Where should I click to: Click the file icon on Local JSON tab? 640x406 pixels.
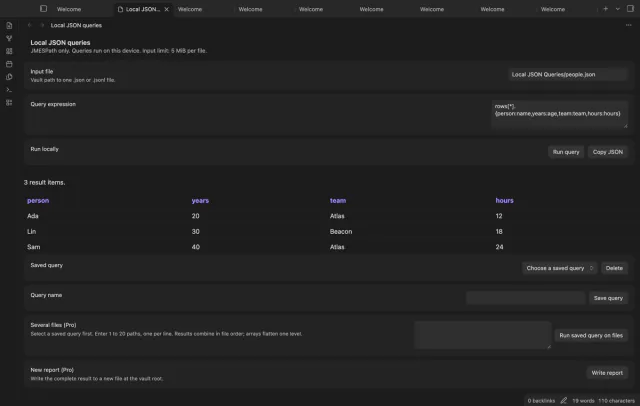click(120, 9)
